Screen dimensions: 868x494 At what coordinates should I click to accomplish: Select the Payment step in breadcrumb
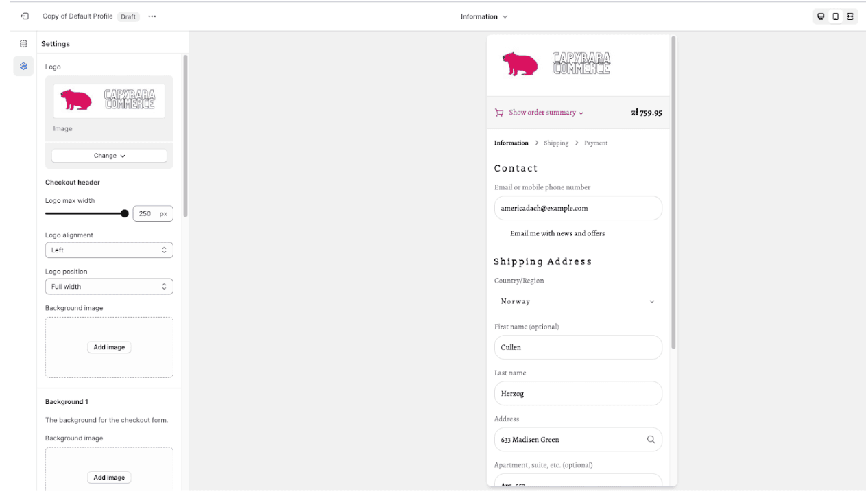pyautogui.click(x=595, y=143)
